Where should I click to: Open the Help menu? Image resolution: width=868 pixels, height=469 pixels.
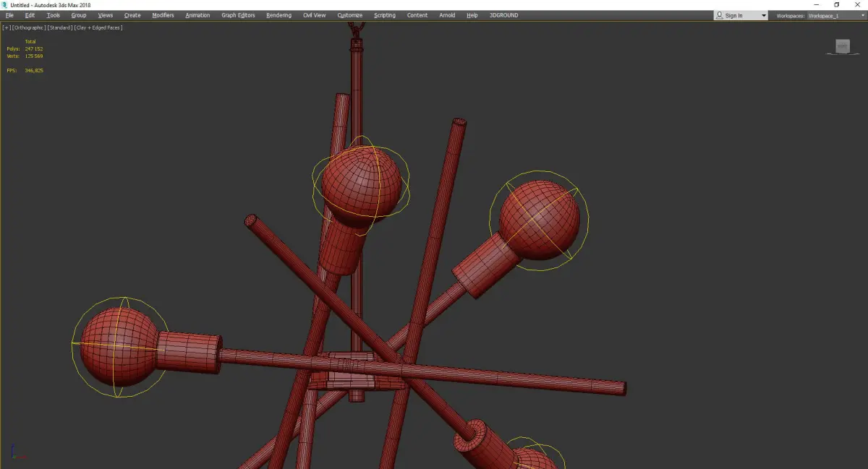point(472,15)
